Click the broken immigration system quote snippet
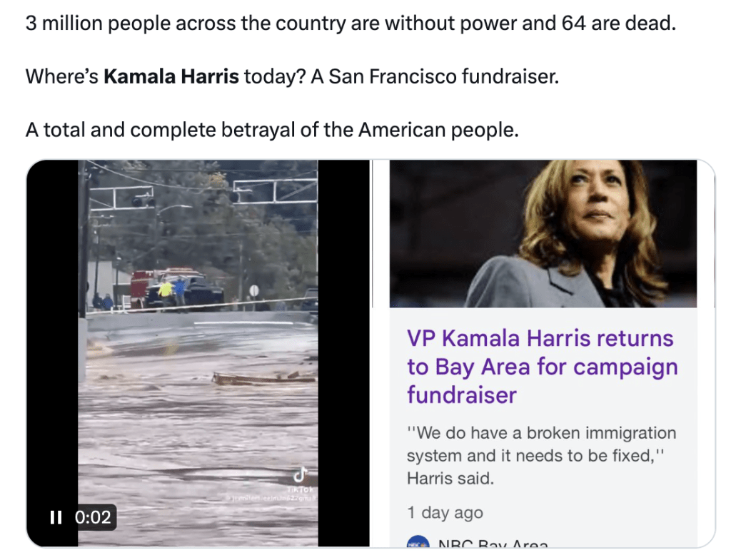This screenshot has height=560, width=731. click(541, 455)
